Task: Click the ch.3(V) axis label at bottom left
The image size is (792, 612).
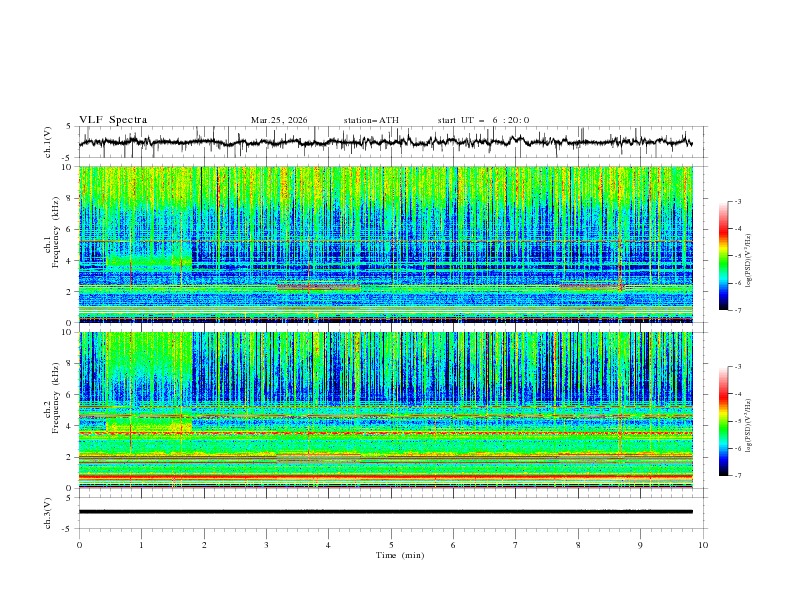Action: coord(49,512)
